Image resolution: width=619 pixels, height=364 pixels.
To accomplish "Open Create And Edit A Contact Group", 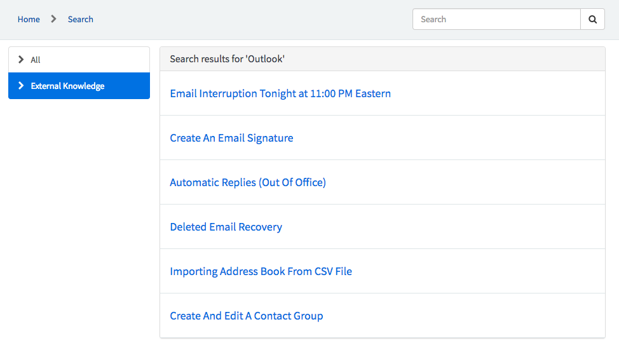I will tap(247, 316).
